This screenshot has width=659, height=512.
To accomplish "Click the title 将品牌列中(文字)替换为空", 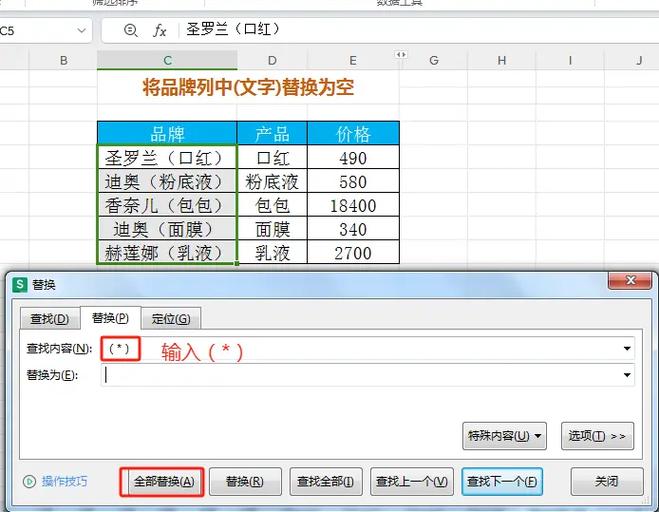I will 248,87.
